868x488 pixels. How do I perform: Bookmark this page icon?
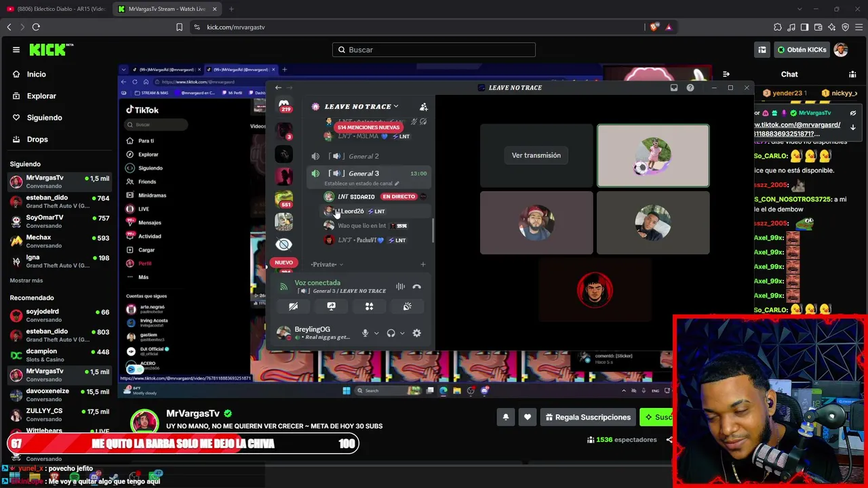coord(179,27)
